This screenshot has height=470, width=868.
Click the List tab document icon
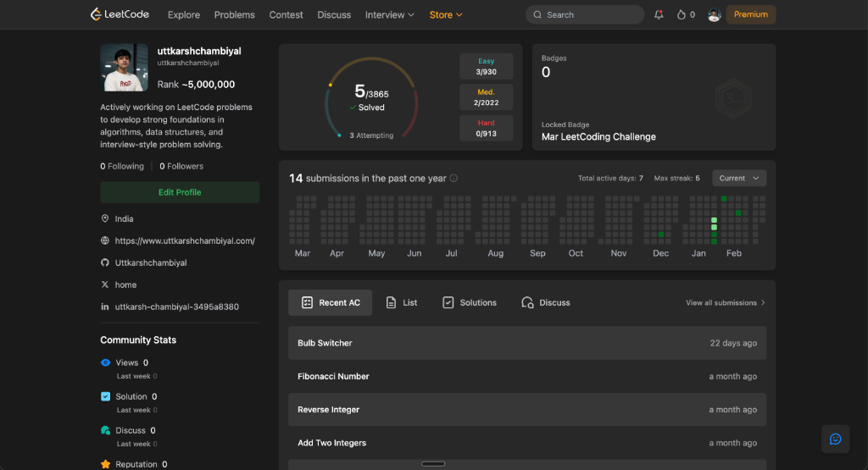391,302
